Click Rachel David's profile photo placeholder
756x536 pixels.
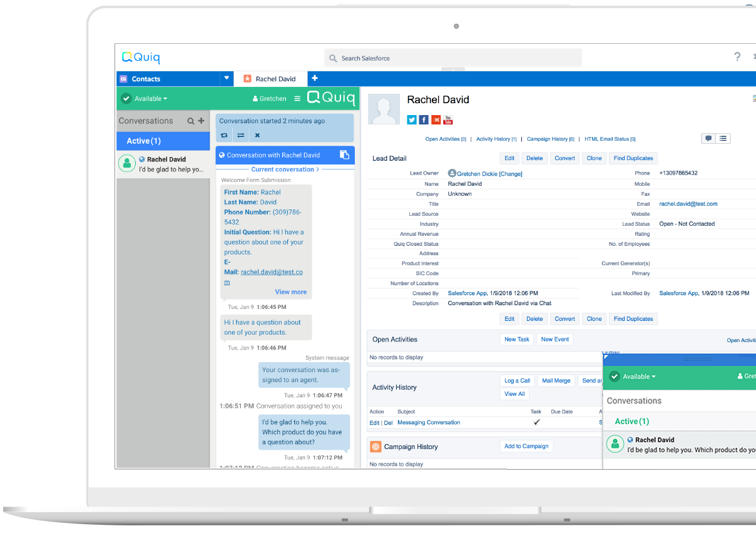tap(384, 109)
